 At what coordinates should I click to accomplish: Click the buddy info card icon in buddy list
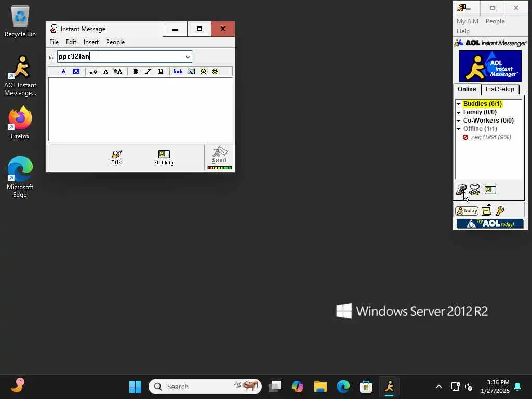[490, 190]
